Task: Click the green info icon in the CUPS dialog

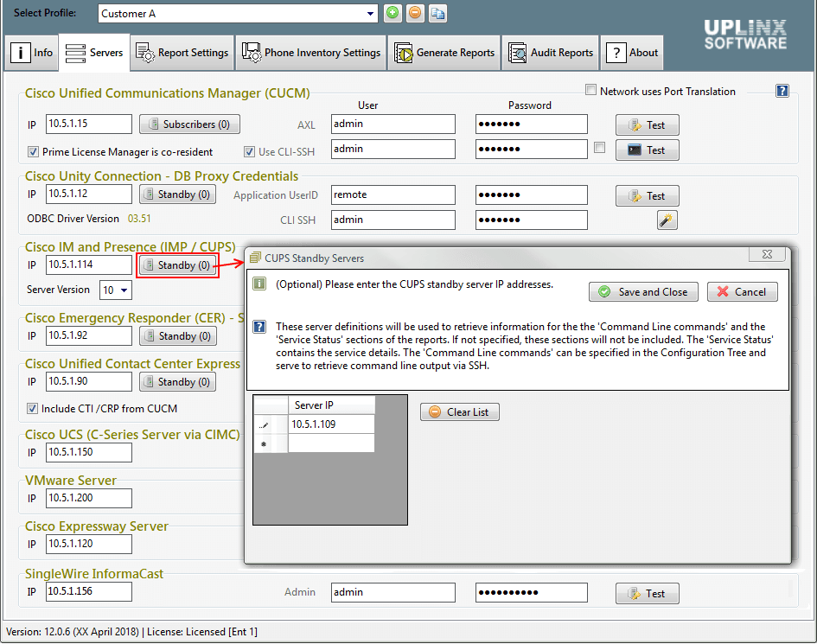Action: [259, 284]
